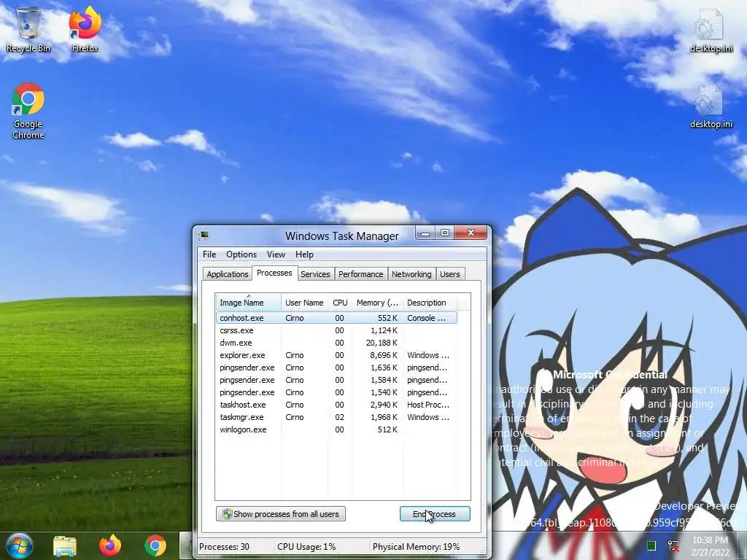Launch Chrome from the taskbar

155,545
